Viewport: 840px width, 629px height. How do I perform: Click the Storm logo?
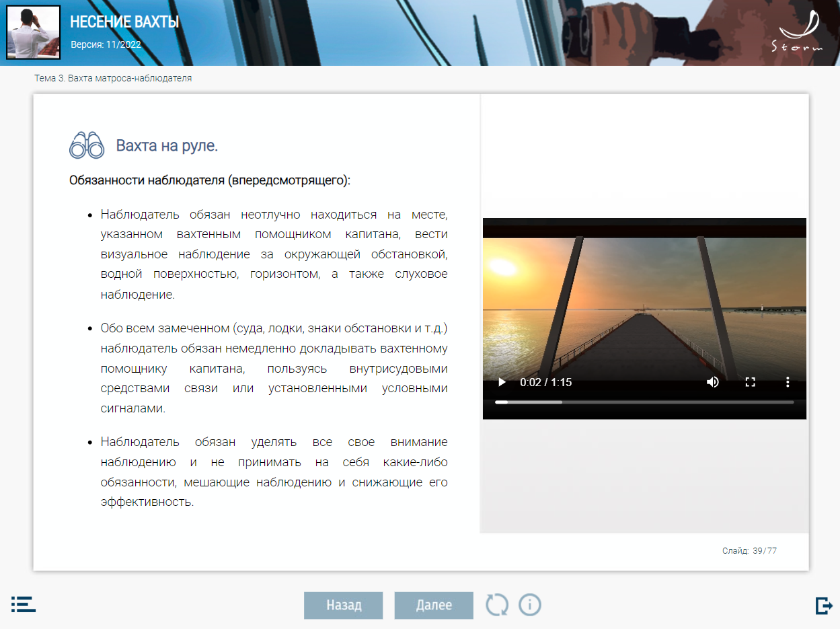(797, 32)
